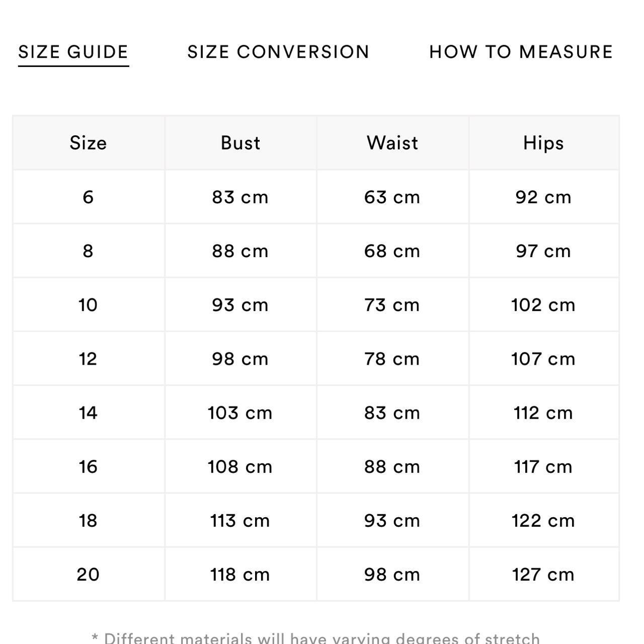644x644 pixels.
Task: Select the size 20 row label
Action: [x=88, y=574]
